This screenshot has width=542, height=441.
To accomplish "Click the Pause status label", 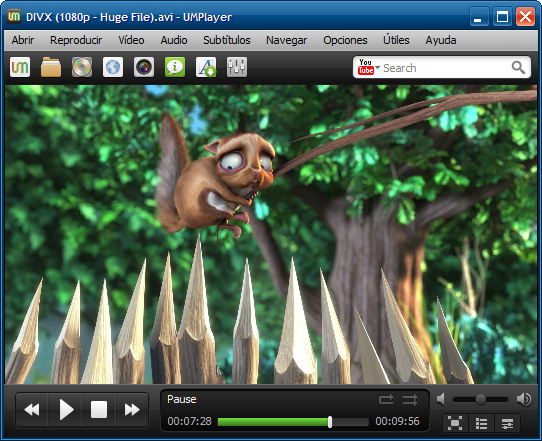I will 182,400.
